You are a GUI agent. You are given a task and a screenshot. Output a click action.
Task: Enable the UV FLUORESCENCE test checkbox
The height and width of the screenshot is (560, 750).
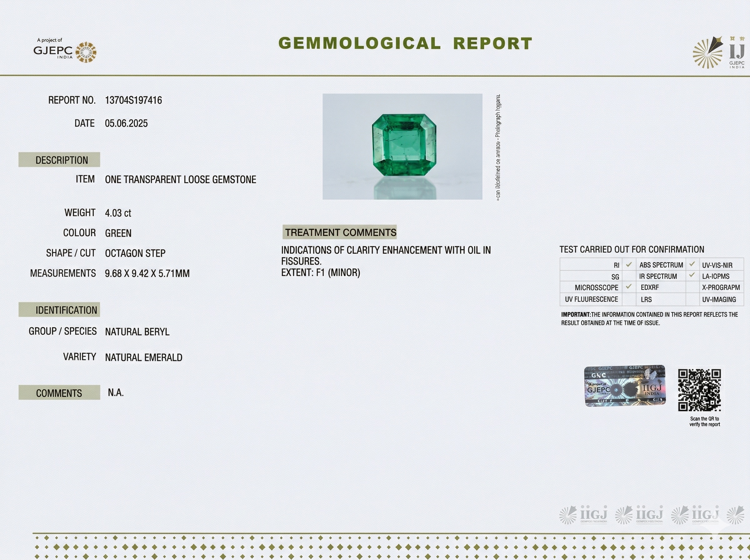[x=629, y=299]
